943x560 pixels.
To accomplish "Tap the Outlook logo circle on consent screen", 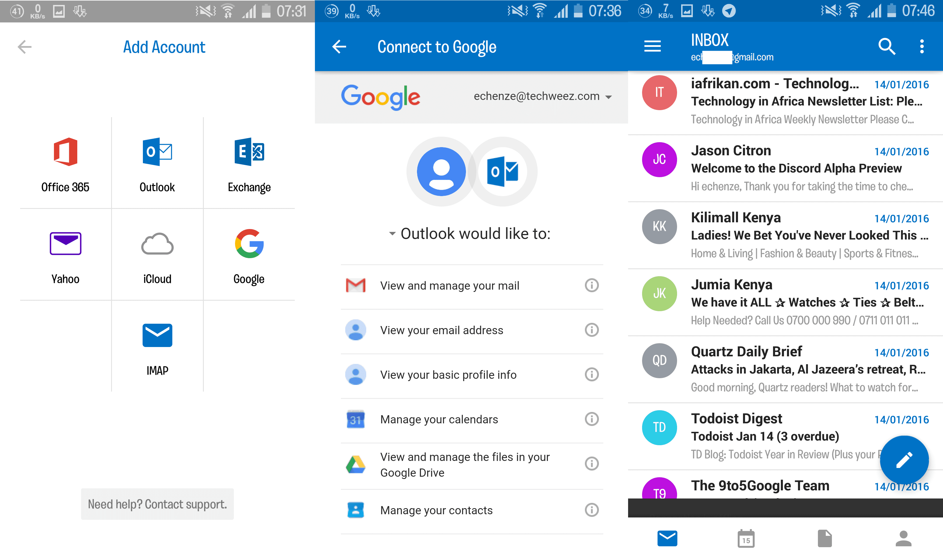I will (502, 172).
